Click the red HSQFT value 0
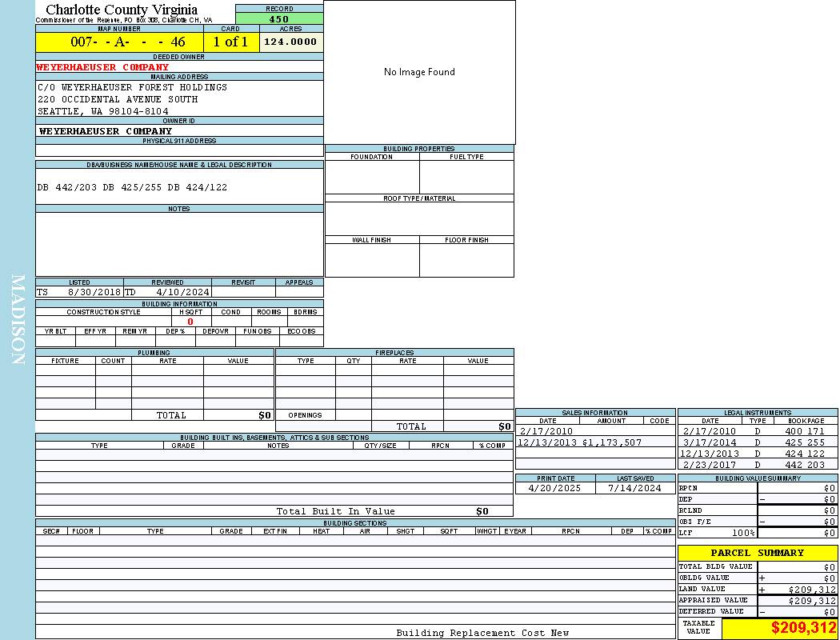Image resolution: width=840 pixels, height=640 pixels. click(x=190, y=322)
